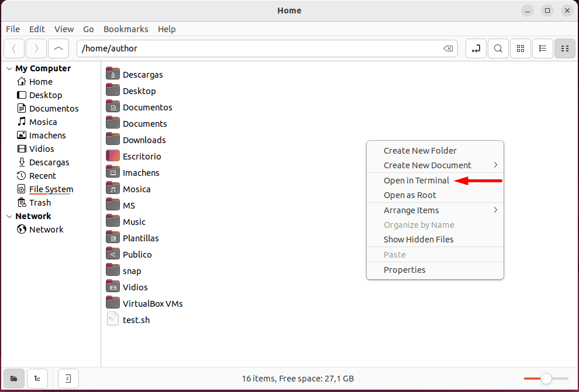Open the Edit menu
The image size is (579, 392).
[x=37, y=29]
